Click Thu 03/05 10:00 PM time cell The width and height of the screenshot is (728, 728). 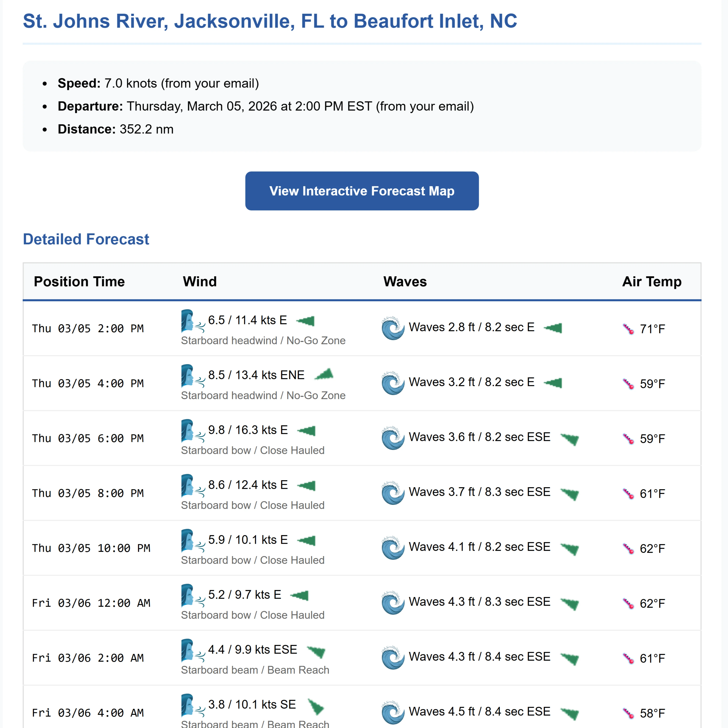click(91, 548)
